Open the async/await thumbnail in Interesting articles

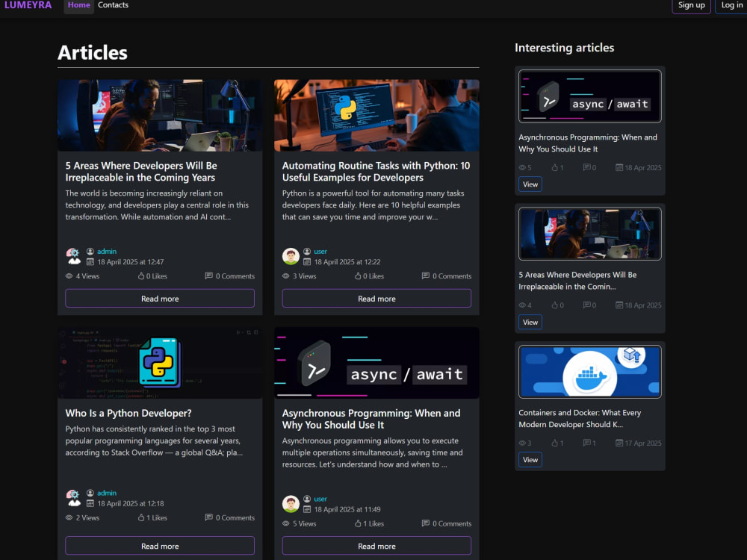(x=590, y=96)
